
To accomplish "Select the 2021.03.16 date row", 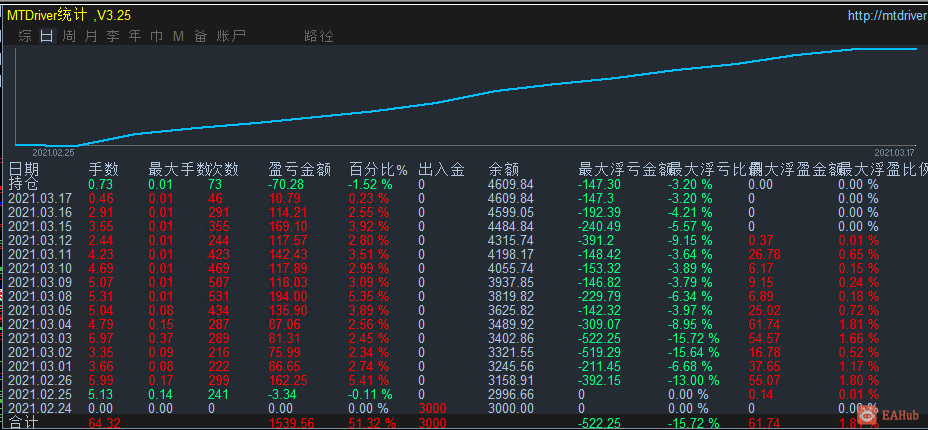I will click(x=40, y=212).
